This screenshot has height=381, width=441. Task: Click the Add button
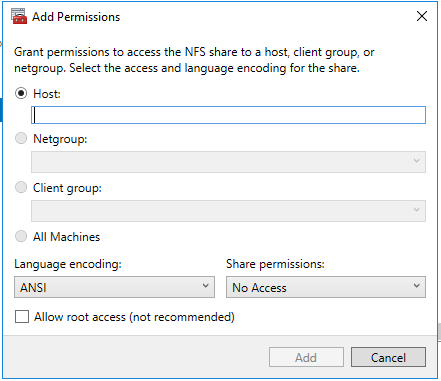[x=306, y=357]
